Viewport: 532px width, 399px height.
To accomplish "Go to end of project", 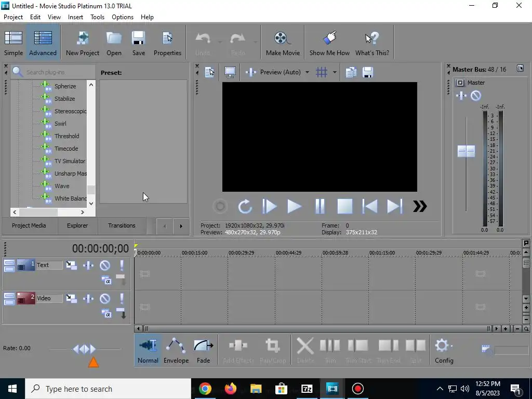I will point(395,206).
